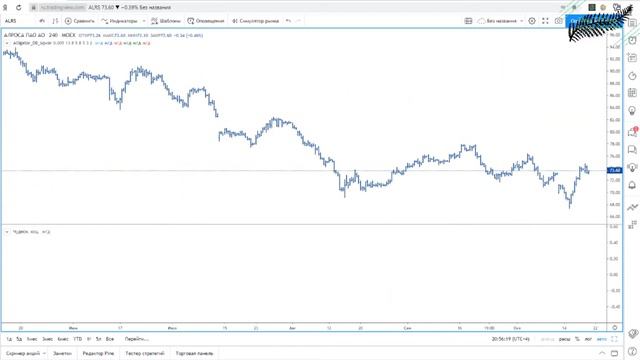
Task: Select the 1д date range
Action: point(9,339)
